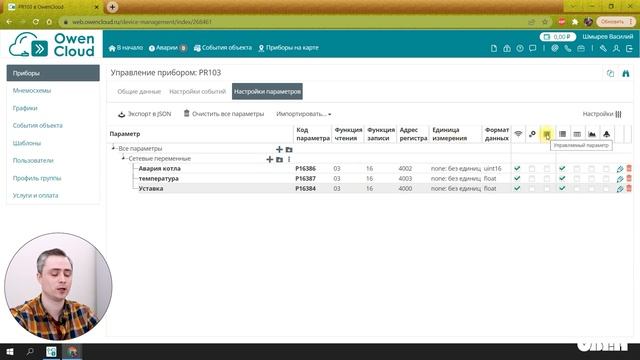Screen dimensions: 640x360
Task: Open the Сетевые переменные three-dot menu
Action: point(289,159)
